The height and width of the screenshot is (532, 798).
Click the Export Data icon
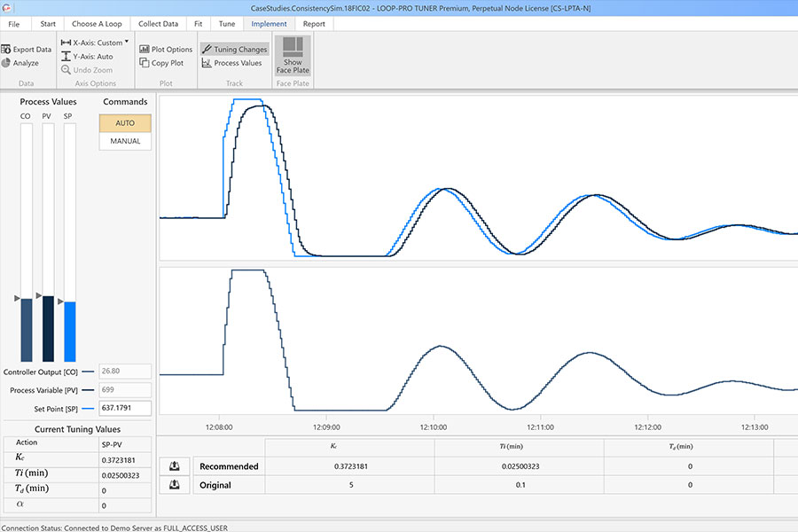6,50
